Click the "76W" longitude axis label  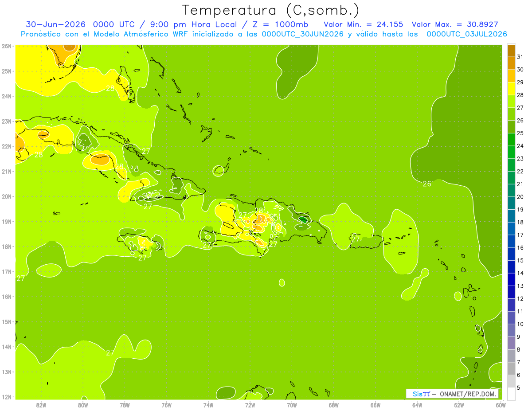(x=166, y=405)
